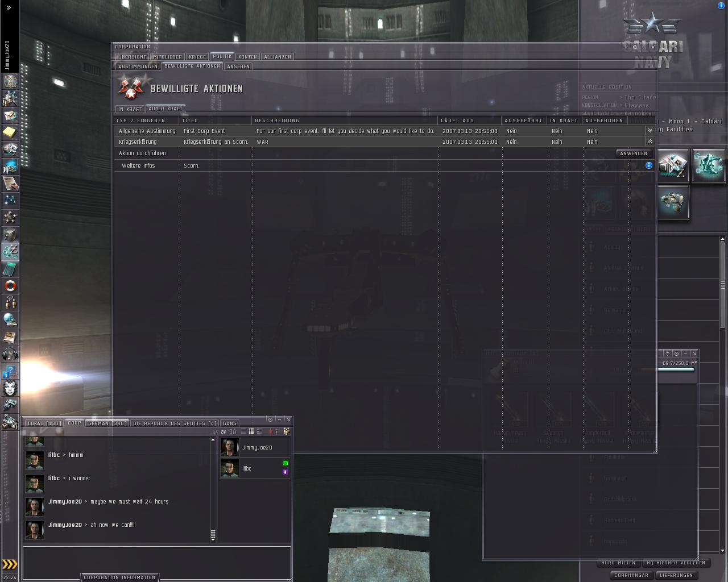Switch to the Übersicht tab
728x582 pixels.
(x=133, y=57)
